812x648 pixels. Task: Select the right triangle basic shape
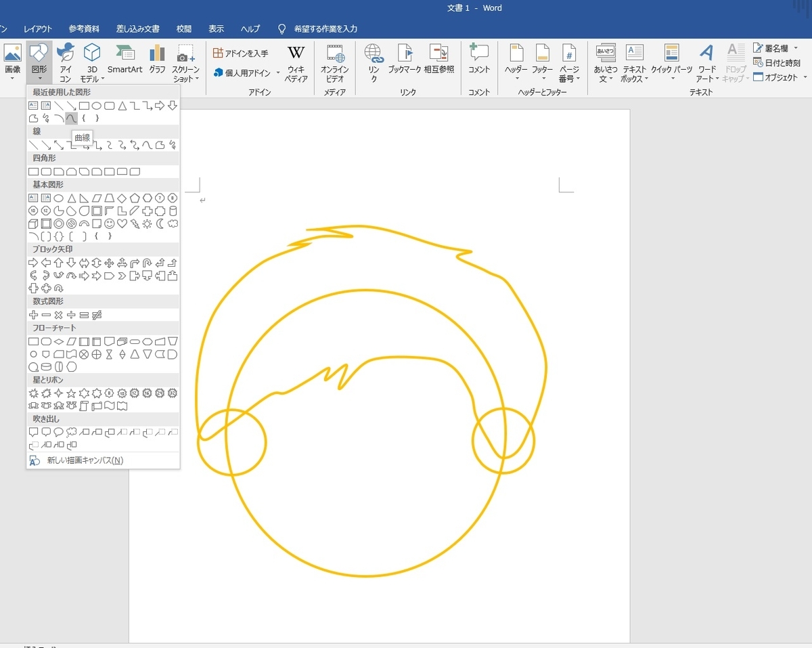pos(84,198)
